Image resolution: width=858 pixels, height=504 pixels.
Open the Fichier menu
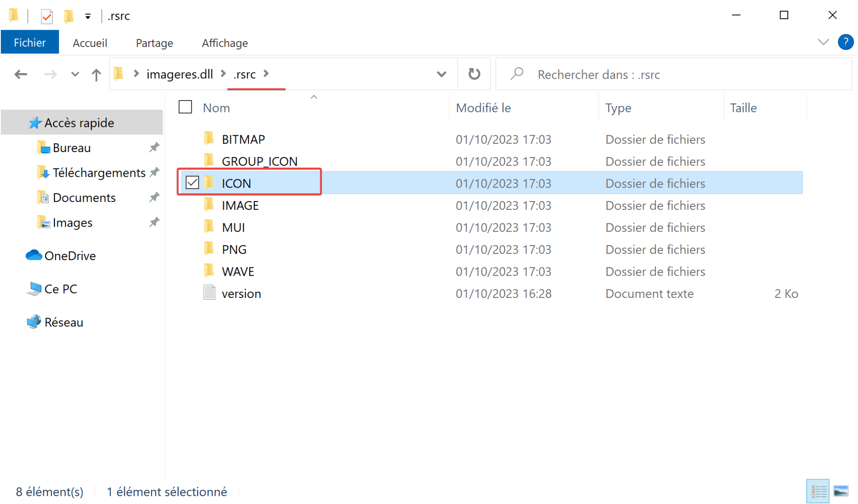pos(30,42)
